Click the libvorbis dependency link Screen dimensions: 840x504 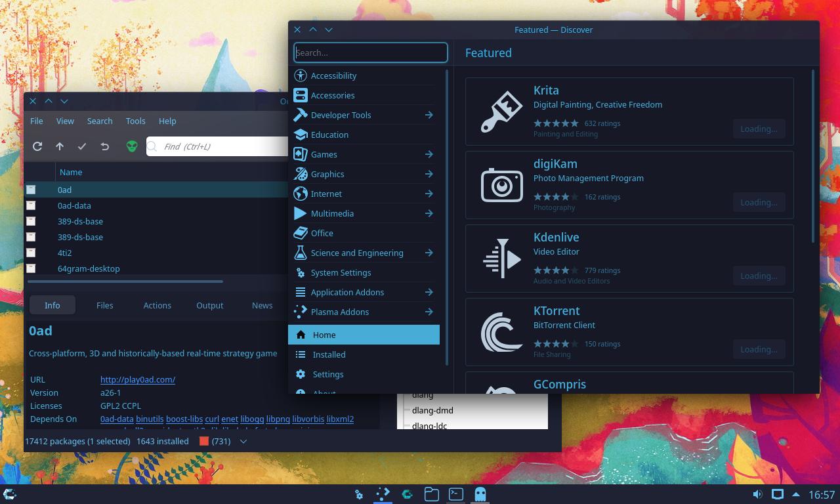(308, 419)
